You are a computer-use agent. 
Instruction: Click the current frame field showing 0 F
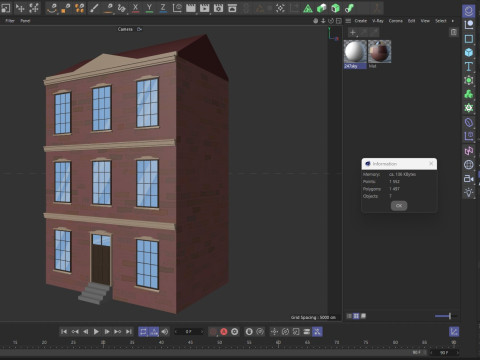click(189, 332)
